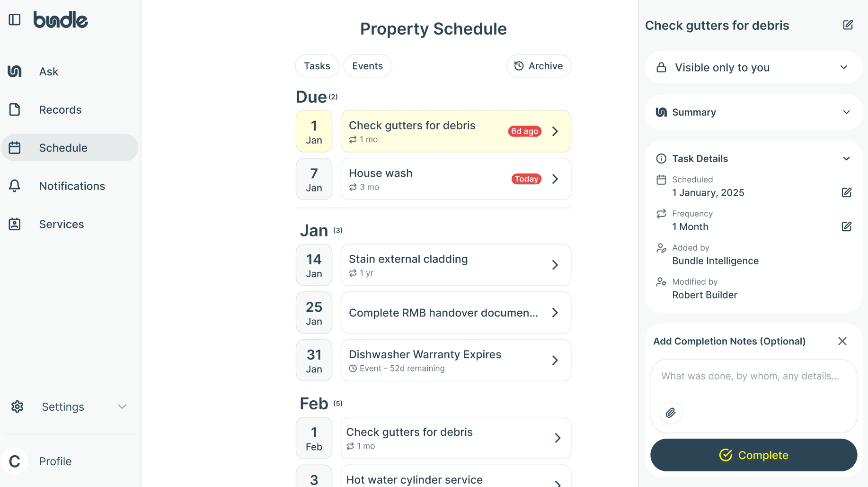
Task: Open Services from the sidebar
Action: (x=62, y=224)
